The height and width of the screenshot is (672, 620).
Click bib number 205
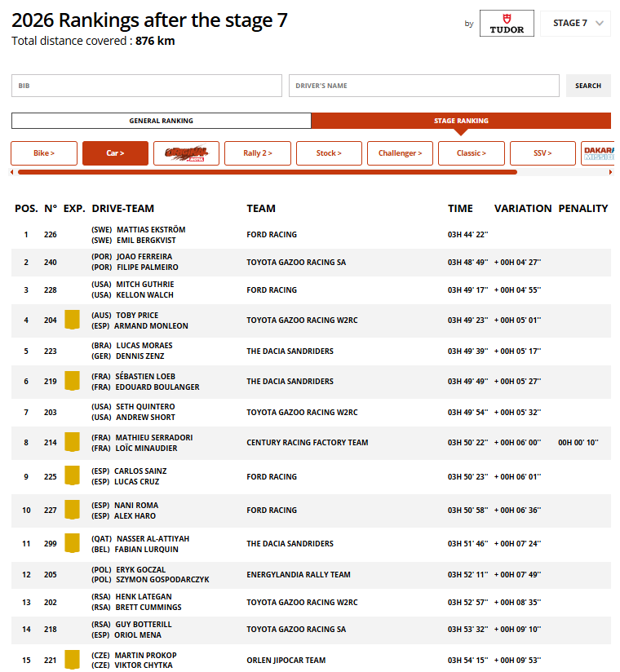(50, 574)
